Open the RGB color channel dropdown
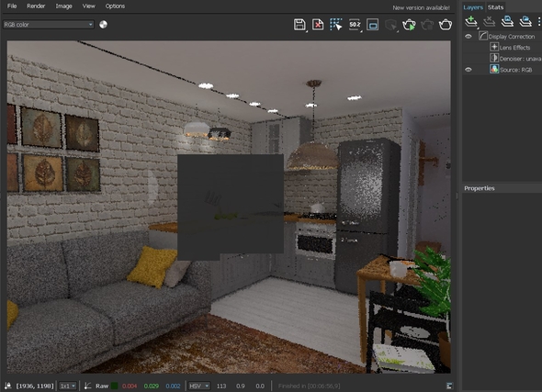 pyautogui.click(x=49, y=25)
